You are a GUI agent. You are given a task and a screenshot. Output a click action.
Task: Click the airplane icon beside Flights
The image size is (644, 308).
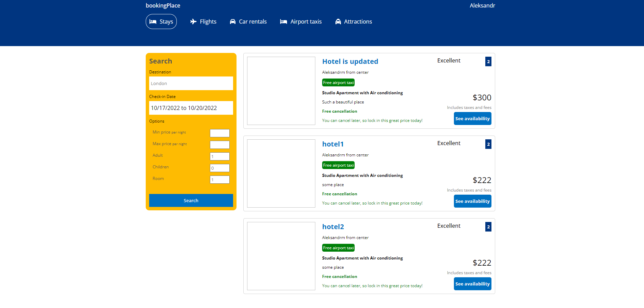click(194, 22)
